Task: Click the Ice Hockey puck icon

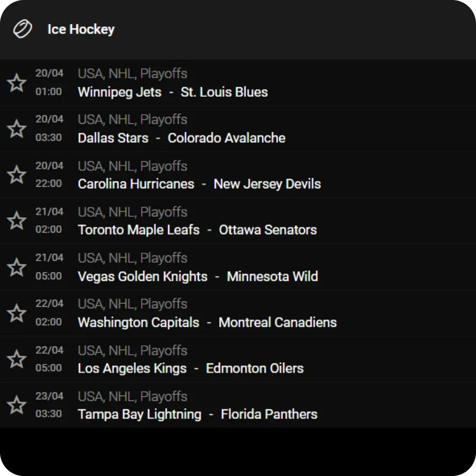Action: click(x=22, y=29)
